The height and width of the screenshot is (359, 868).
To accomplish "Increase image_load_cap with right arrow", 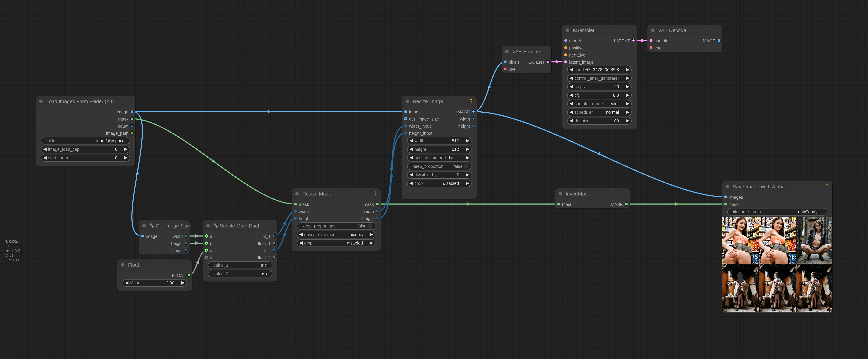I will pos(126,149).
